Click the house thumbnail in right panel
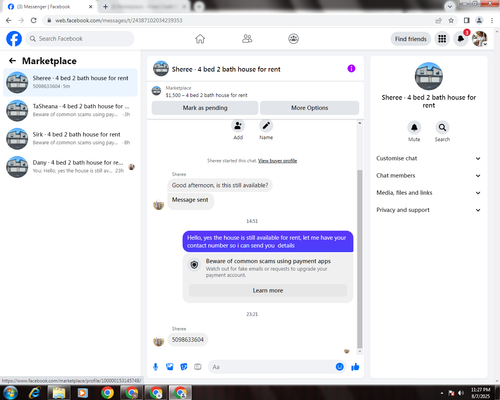500x400 pixels. point(429,76)
